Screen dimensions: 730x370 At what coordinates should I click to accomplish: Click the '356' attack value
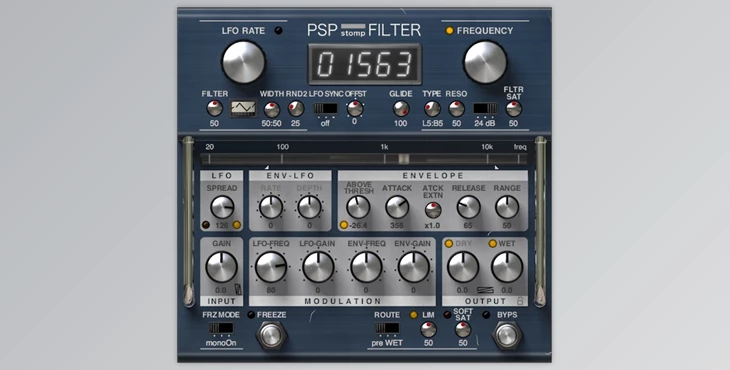pyautogui.click(x=397, y=226)
